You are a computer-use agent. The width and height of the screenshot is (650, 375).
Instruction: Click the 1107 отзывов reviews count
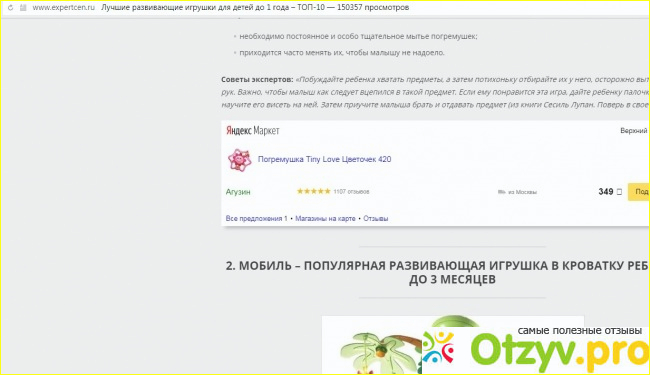[351, 191]
